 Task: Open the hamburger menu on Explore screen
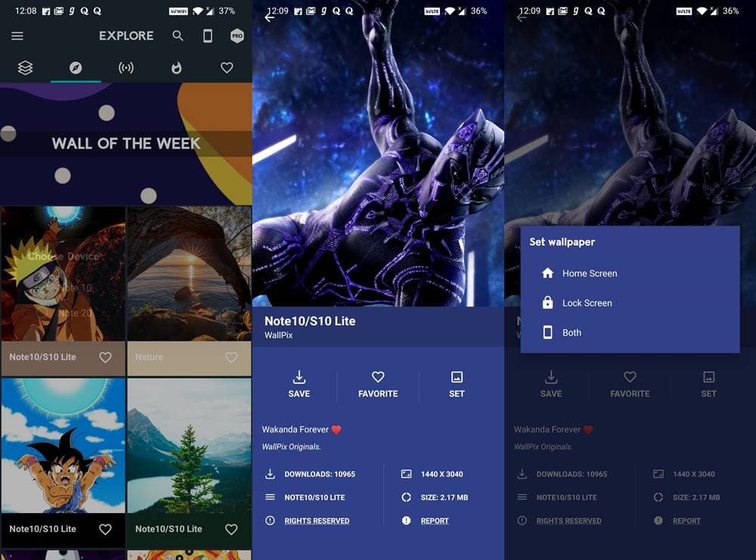tap(17, 36)
